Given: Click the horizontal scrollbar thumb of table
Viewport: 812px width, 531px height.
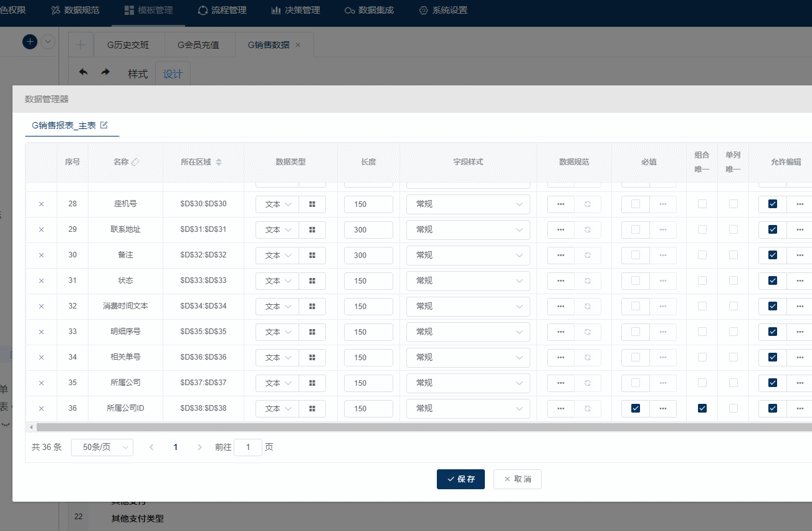Looking at the screenshot, I should pos(424,428).
